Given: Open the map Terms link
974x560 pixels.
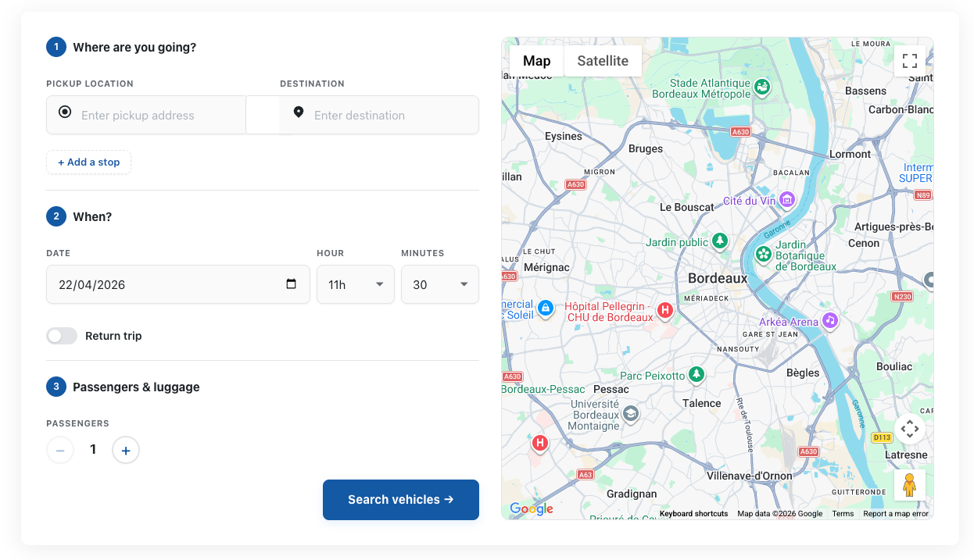Looking at the screenshot, I should pyautogui.click(x=843, y=514).
